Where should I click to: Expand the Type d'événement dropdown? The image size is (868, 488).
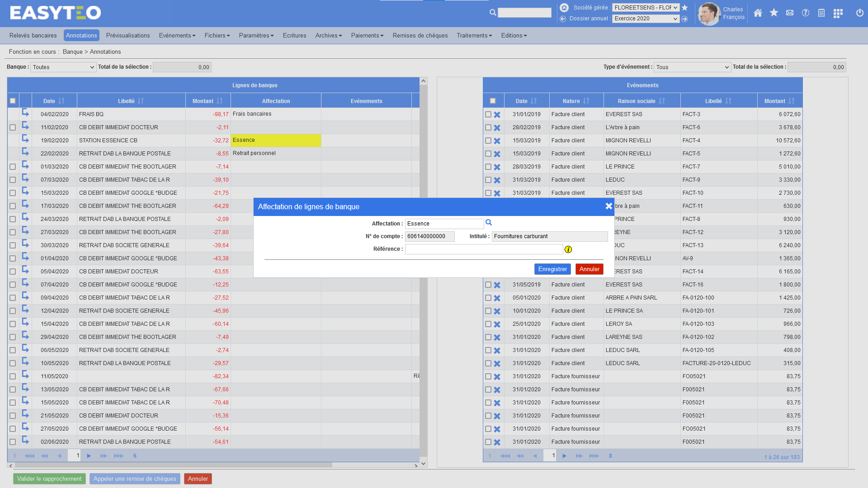[692, 67]
